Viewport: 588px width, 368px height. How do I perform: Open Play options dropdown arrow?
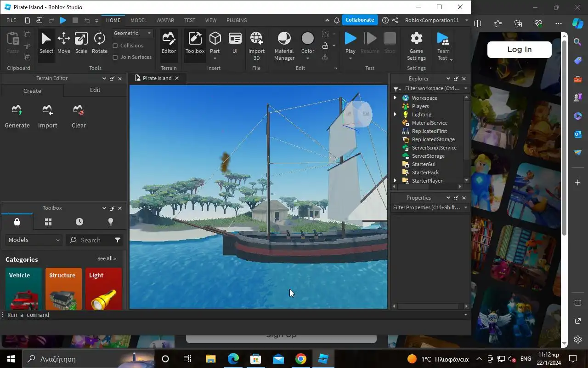[350, 58]
